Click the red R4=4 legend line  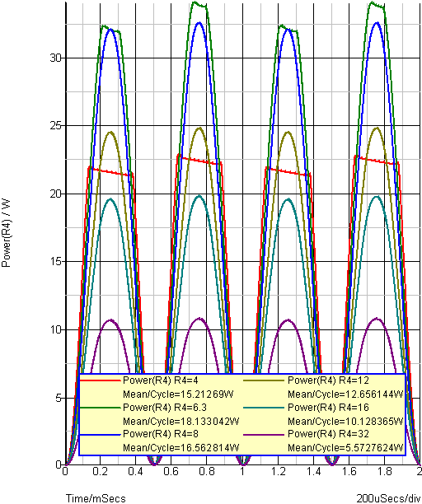tap(100, 381)
